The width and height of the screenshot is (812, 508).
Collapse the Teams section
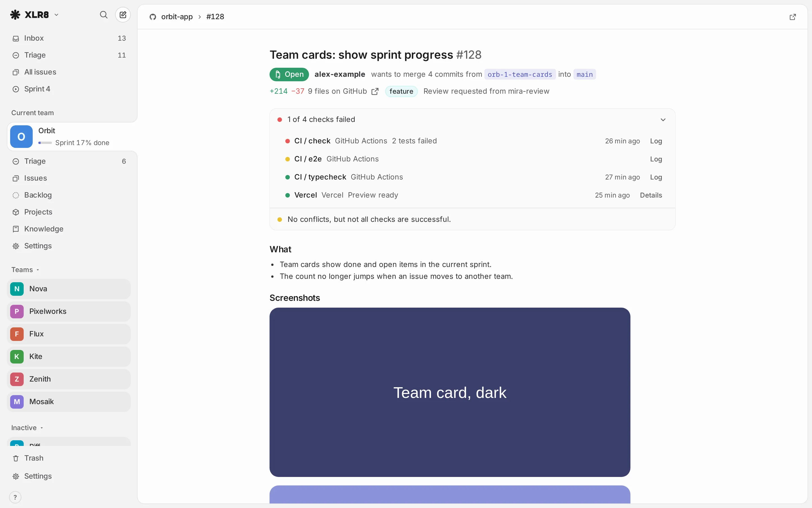[x=25, y=270]
